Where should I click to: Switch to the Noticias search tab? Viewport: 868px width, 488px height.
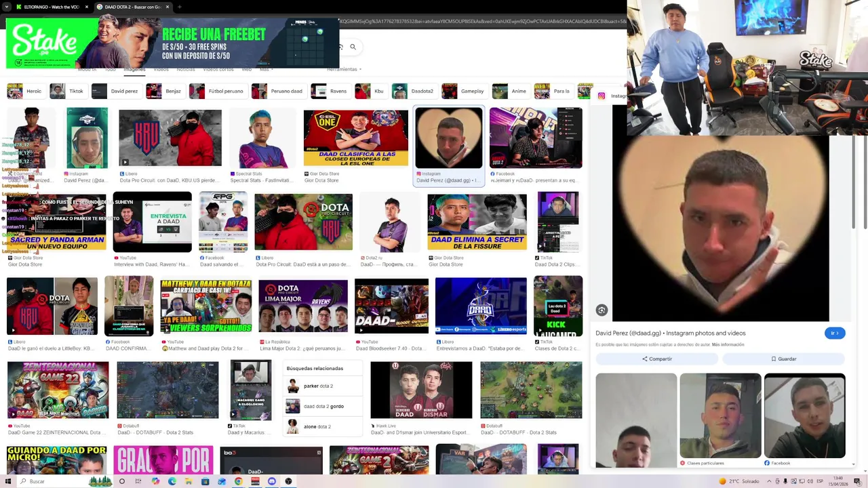[186, 69]
